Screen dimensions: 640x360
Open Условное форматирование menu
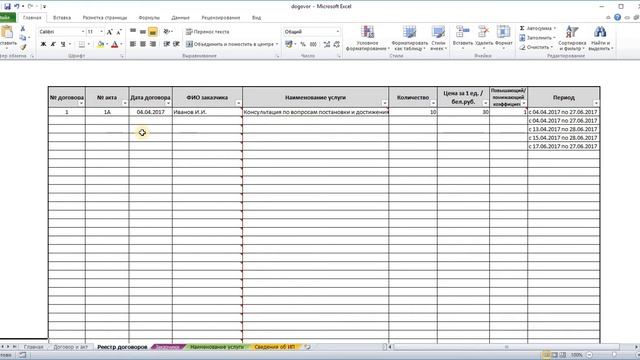[367, 38]
